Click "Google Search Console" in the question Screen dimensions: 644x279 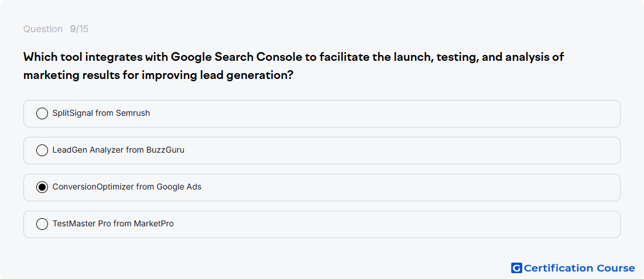pyautogui.click(x=236, y=57)
